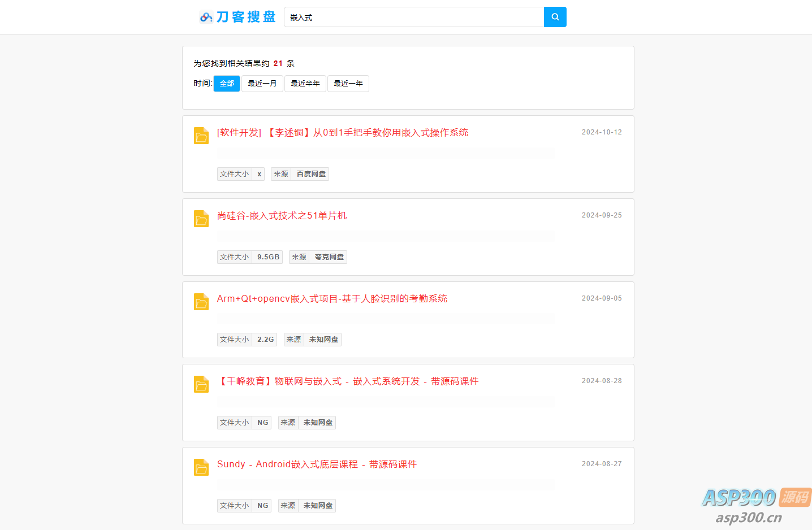
Task: Open Arm+Qt+opencv 人脸识别考勤系统 result link
Action: click(x=332, y=299)
